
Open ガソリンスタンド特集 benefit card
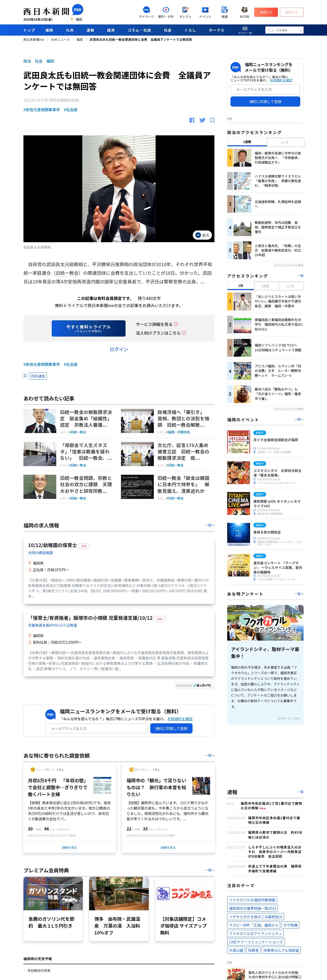click(x=53, y=909)
